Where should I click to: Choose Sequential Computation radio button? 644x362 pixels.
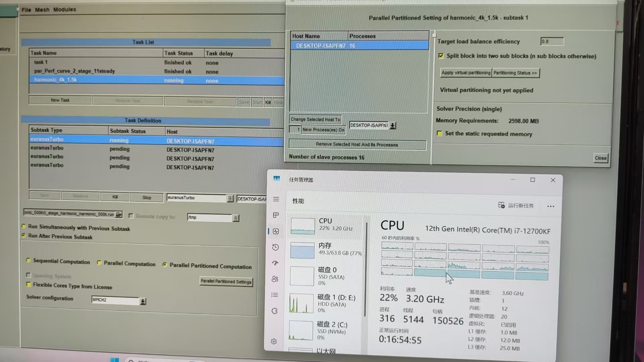coord(28,260)
